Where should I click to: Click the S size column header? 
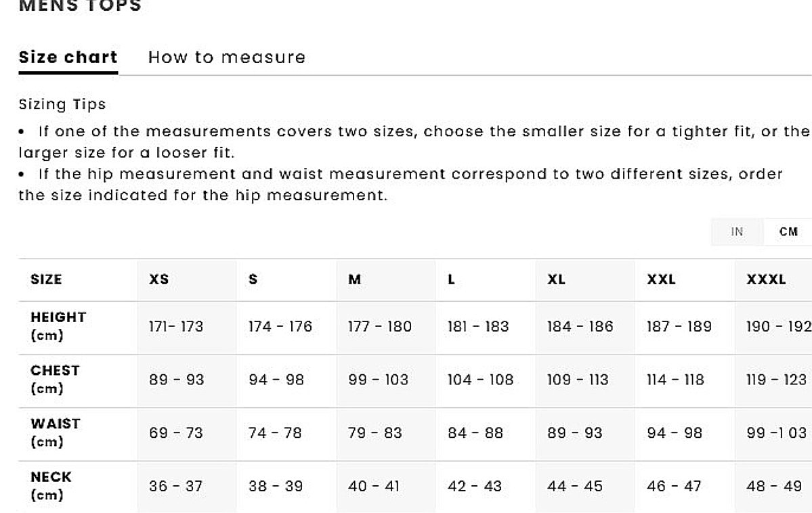(x=253, y=280)
